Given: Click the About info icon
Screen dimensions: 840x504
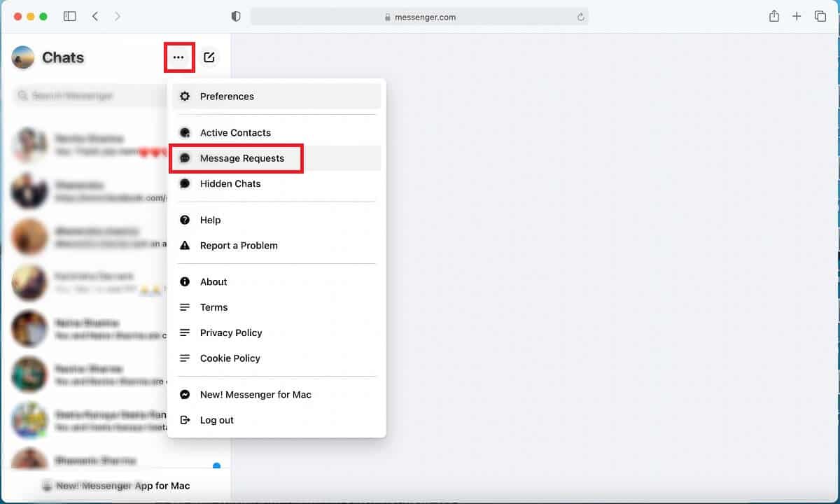Looking at the screenshot, I should pyautogui.click(x=184, y=281).
